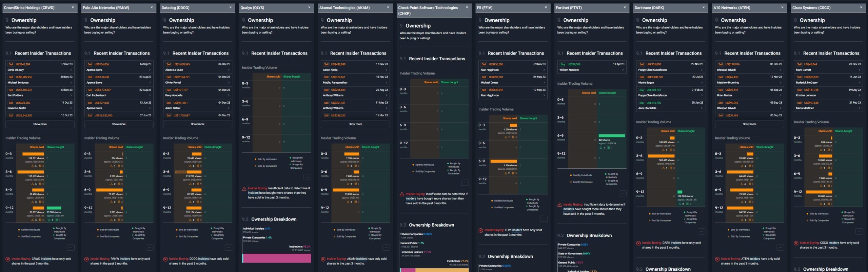Expand the Nicole Eagan transaction chevron
The width and height of the screenshot is (868, 272).
pos(702,83)
